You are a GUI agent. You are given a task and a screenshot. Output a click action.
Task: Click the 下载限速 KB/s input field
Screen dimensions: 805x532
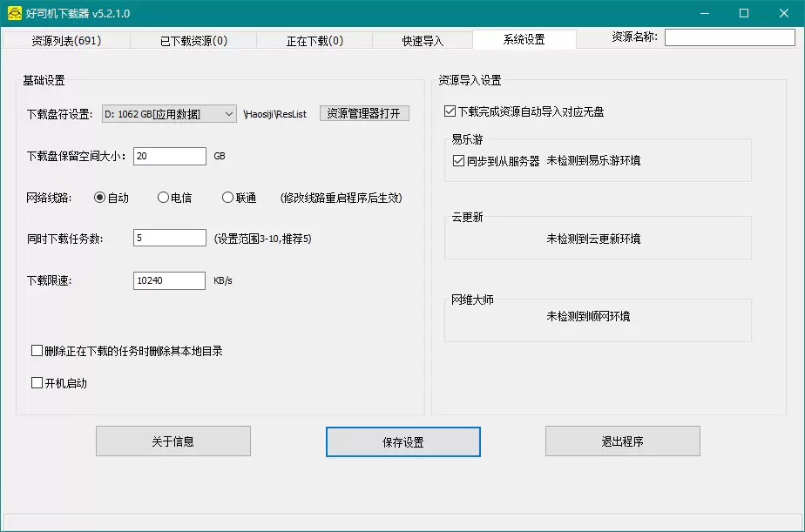click(169, 280)
